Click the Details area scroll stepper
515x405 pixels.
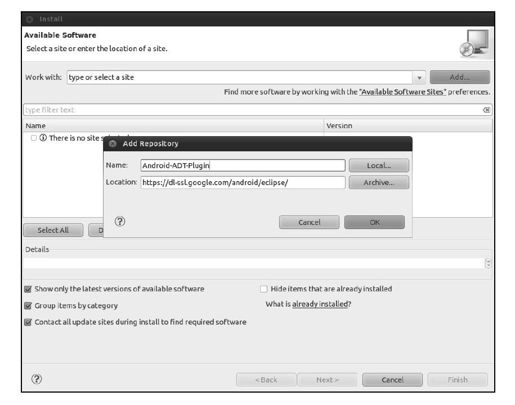[488, 264]
